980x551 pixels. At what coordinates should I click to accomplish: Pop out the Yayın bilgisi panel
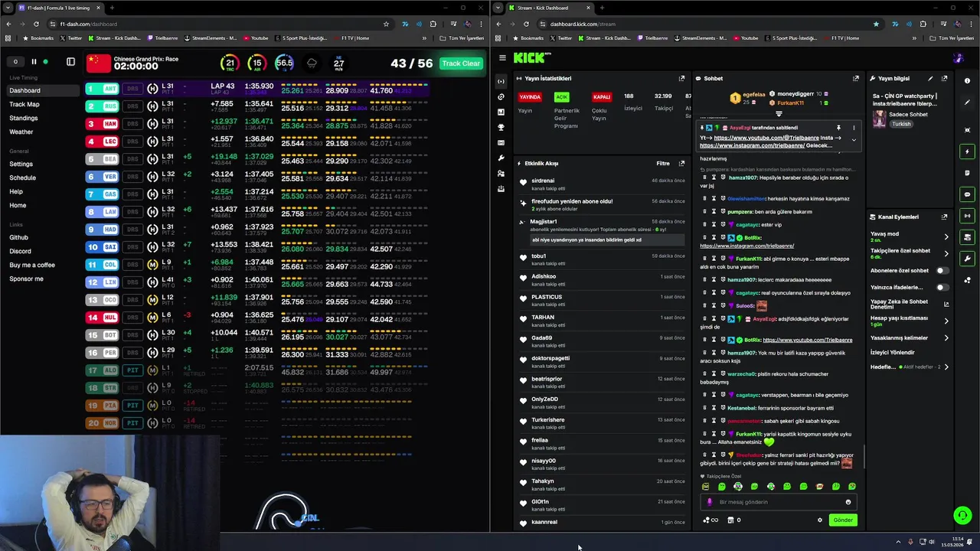(x=944, y=78)
